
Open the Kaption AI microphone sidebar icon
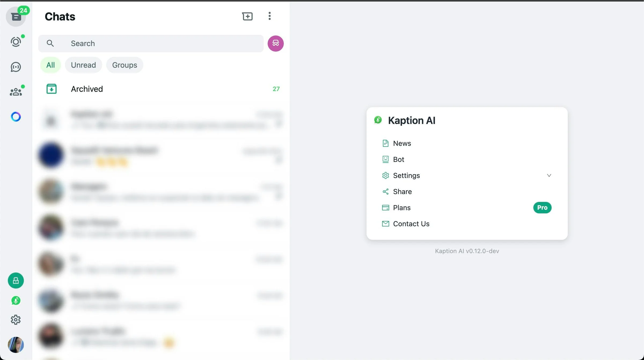(16, 300)
